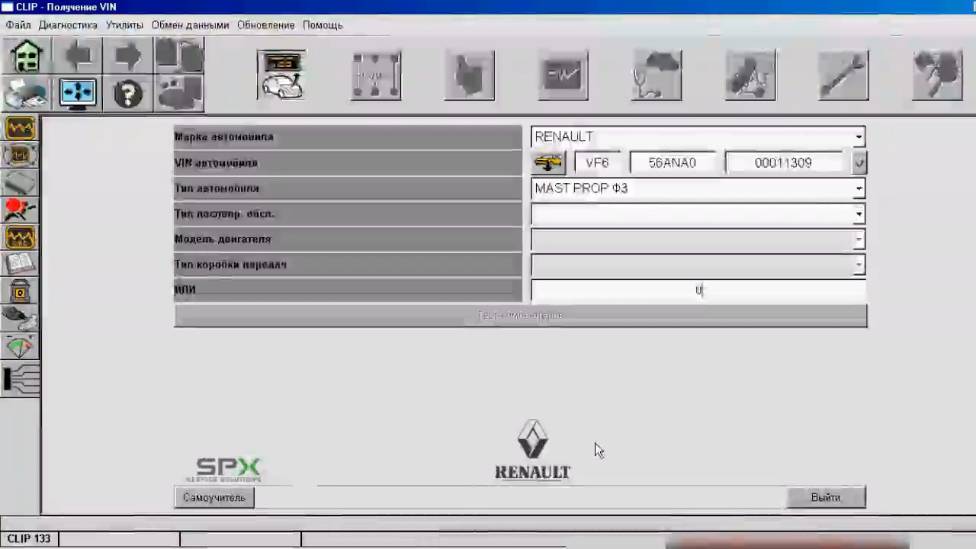
Task: Click the lower yellow waveform sidebar icon
Action: (x=20, y=238)
